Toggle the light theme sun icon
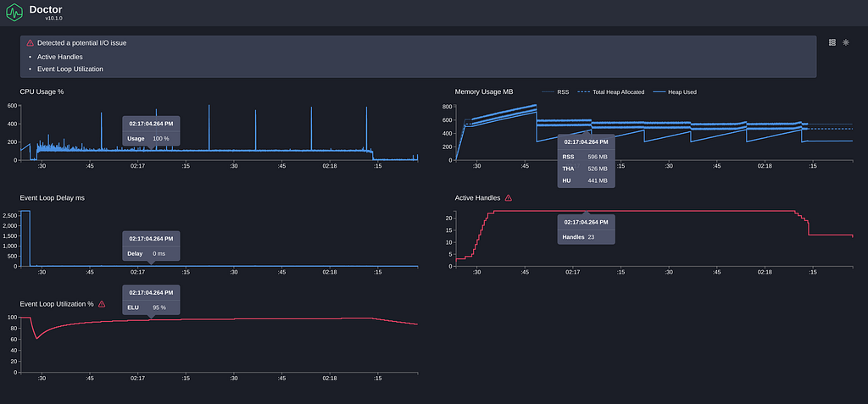Viewport: 868px width, 404px height. coord(846,42)
